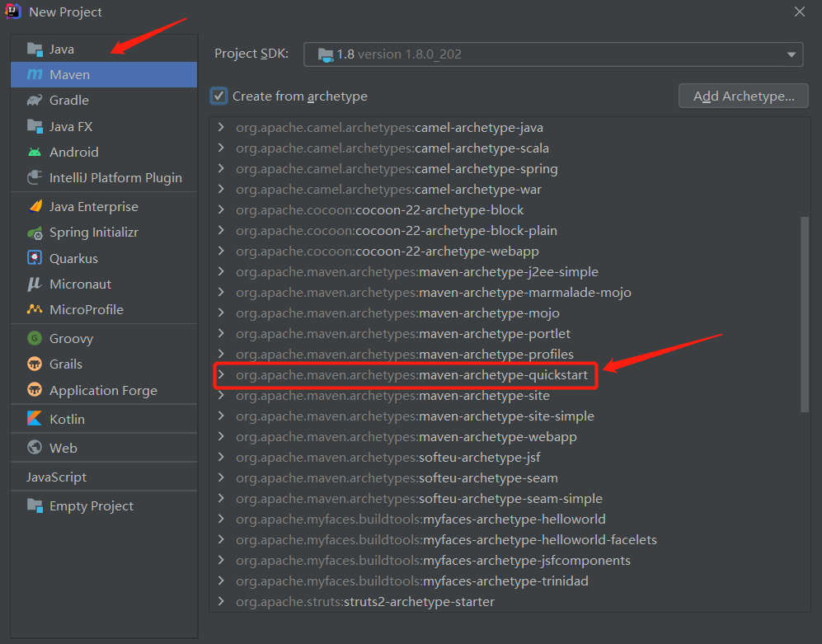Click the SDK folder icon in Project SDK field
Image resolution: width=822 pixels, height=644 pixels.
point(326,54)
